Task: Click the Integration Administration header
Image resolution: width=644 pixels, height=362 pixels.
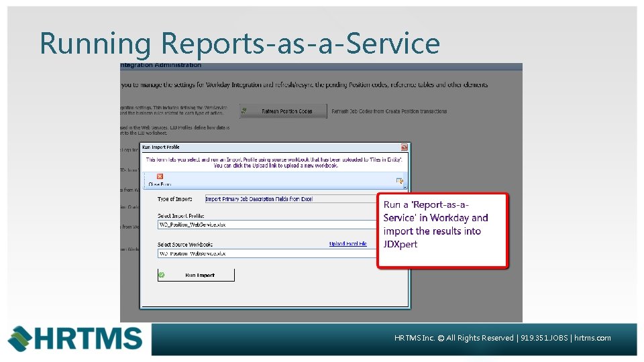Action: click(x=160, y=65)
